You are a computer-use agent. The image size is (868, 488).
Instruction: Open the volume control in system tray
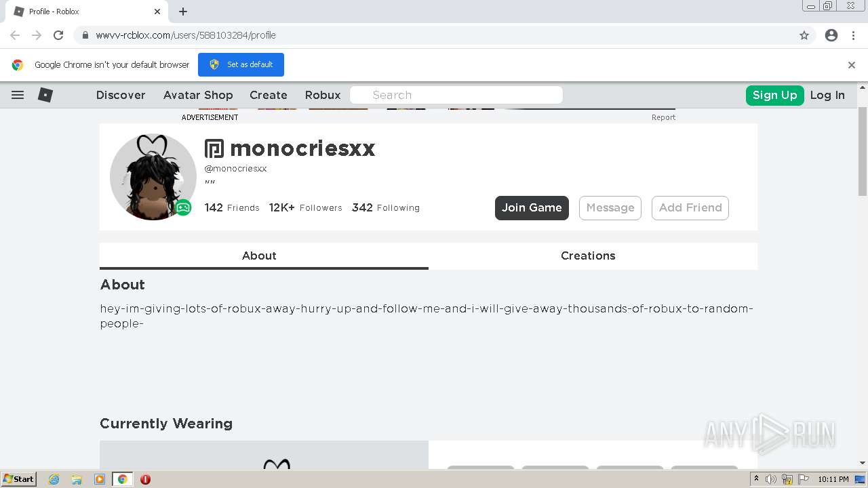(771, 479)
